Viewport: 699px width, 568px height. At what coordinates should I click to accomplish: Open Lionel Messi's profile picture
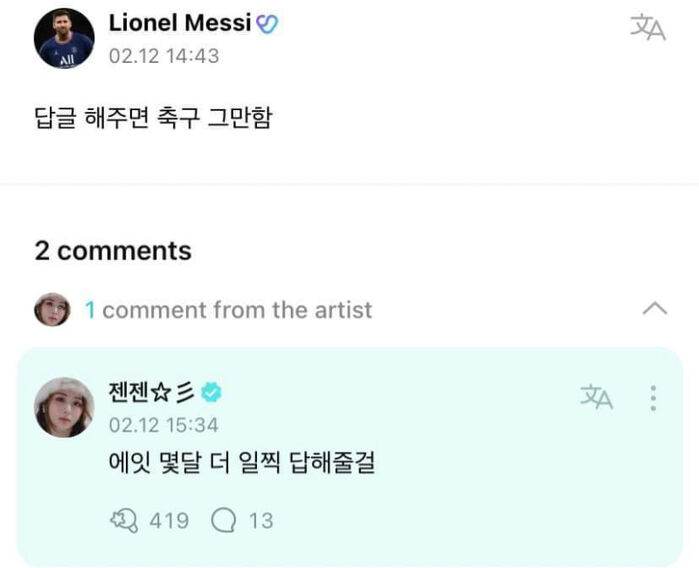64,38
